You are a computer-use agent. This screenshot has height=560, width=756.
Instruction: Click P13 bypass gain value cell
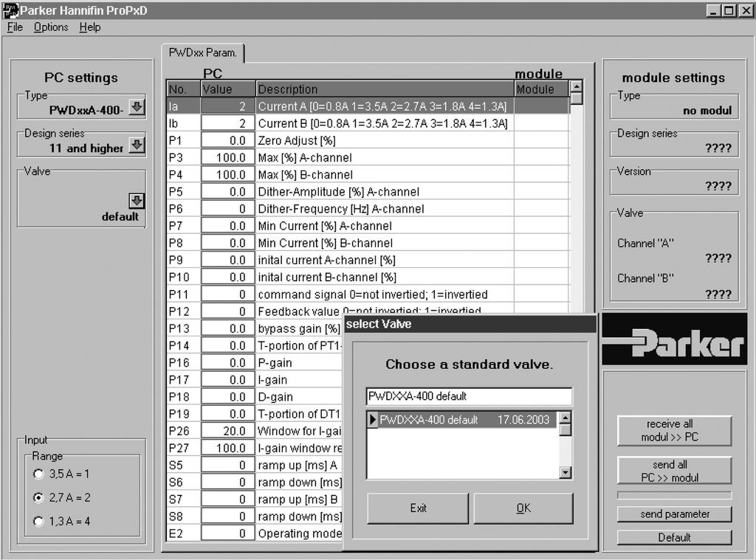(x=227, y=328)
